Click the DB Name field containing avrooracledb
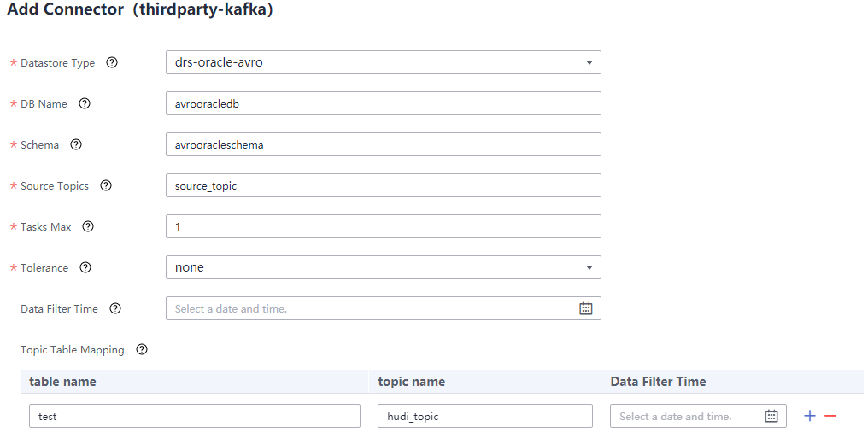The width and height of the screenshot is (868, 444). pyautogui.click(x=383, y=104)
